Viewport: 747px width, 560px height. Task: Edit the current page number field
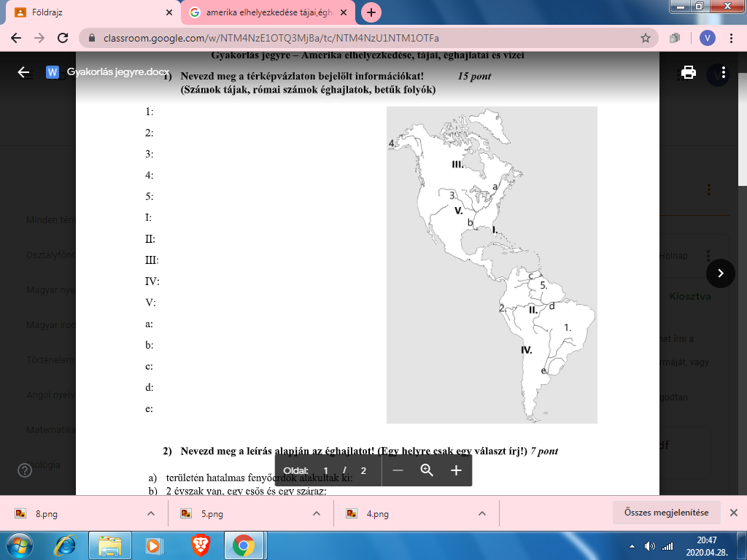click(x=326, y=470)
